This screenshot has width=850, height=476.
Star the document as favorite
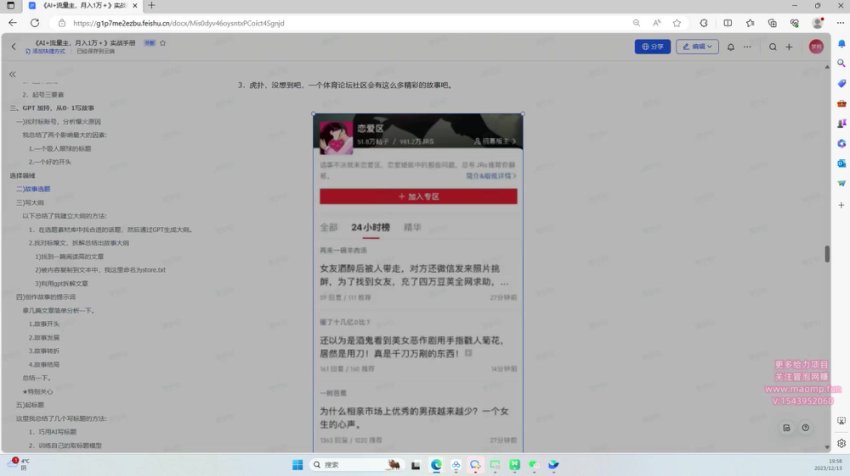point(163,43)
